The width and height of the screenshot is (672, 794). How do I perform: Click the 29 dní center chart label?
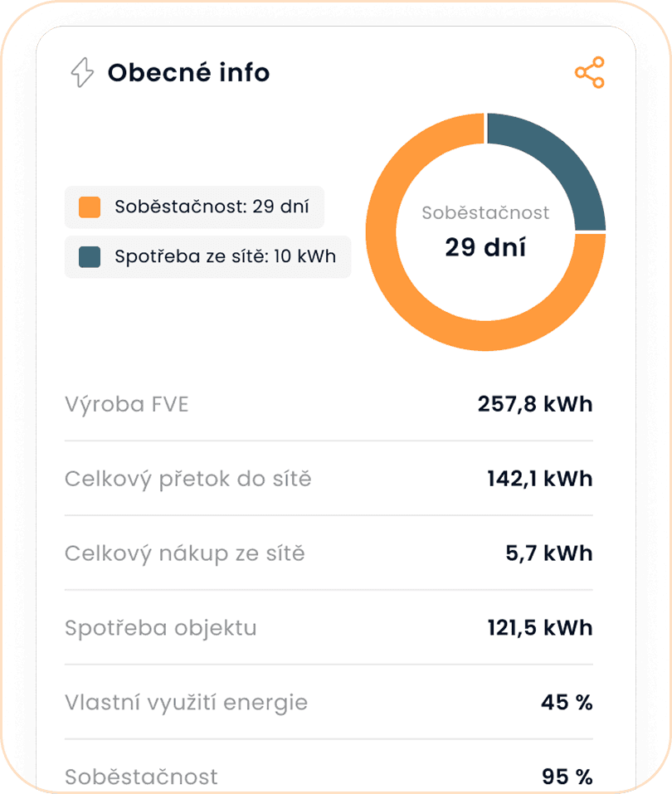point(485,247)
